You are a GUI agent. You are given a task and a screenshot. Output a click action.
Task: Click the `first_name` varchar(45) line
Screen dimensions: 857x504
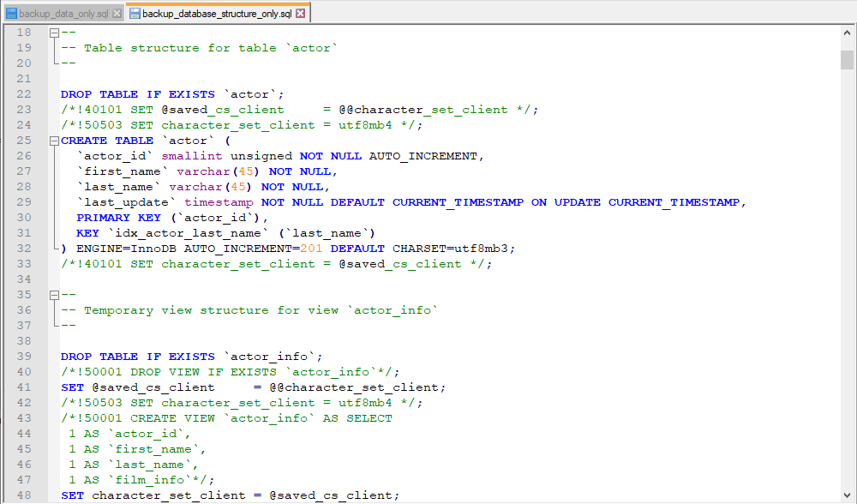[x=207, y=171]
